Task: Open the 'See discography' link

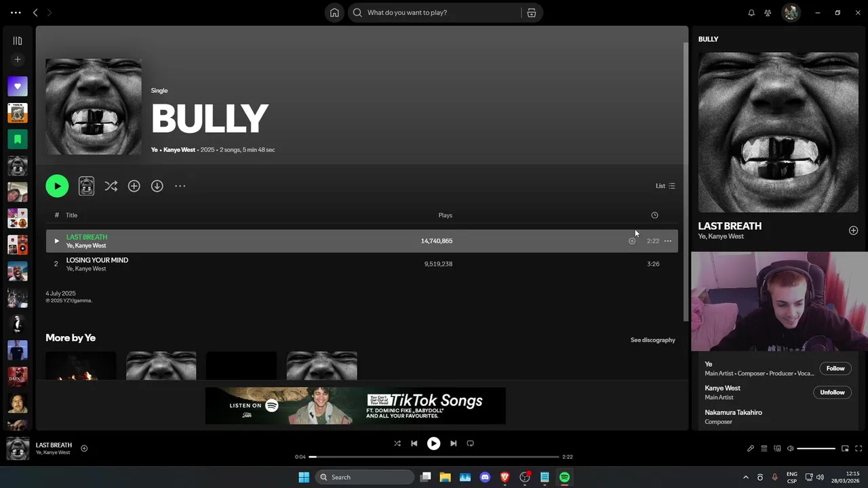Action: click(653, 340)
